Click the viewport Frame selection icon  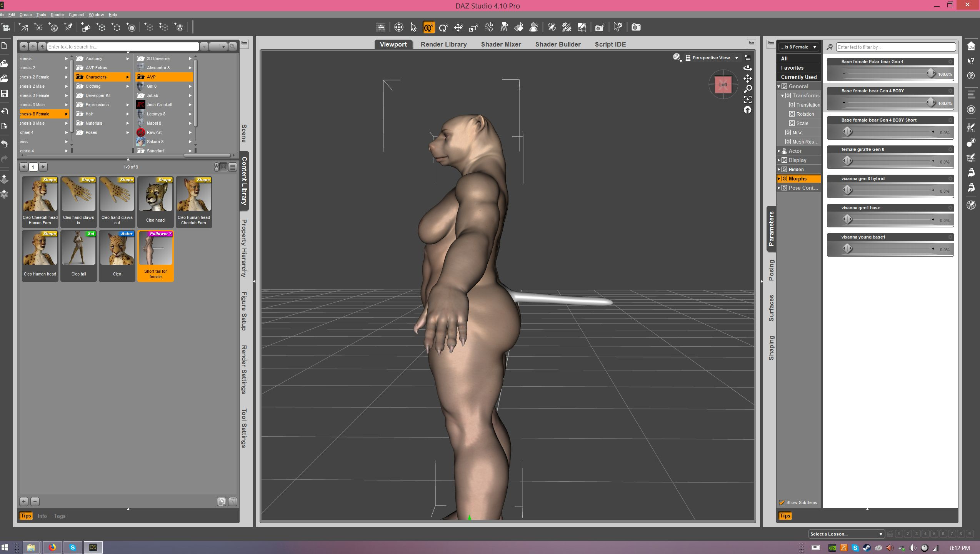click(748, 100)
